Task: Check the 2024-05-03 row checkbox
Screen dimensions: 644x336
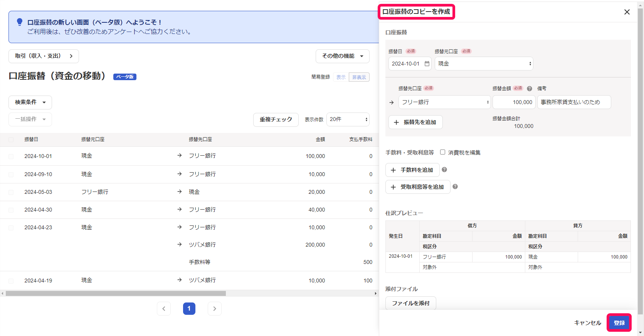Action: coord(11,192)
